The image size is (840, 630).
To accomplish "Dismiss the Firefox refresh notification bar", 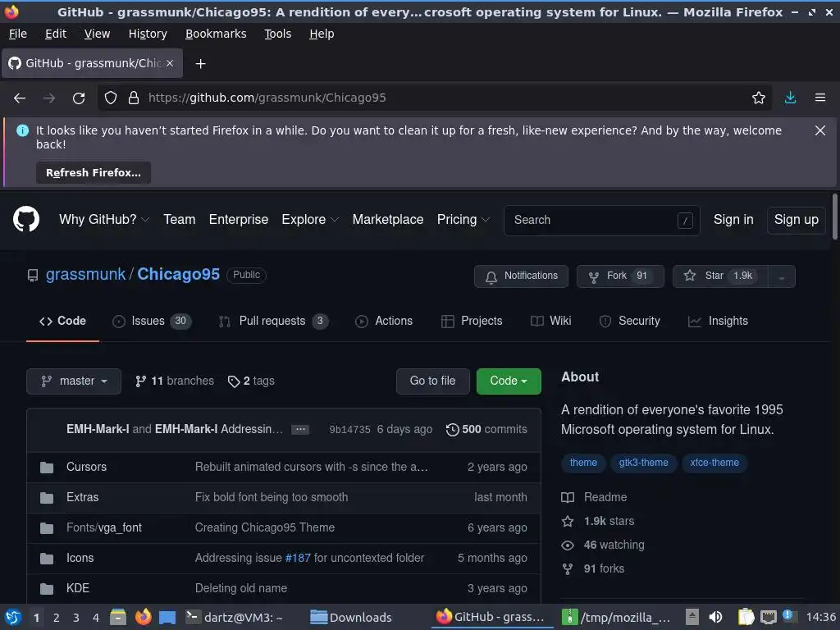I will pos(819,130).
